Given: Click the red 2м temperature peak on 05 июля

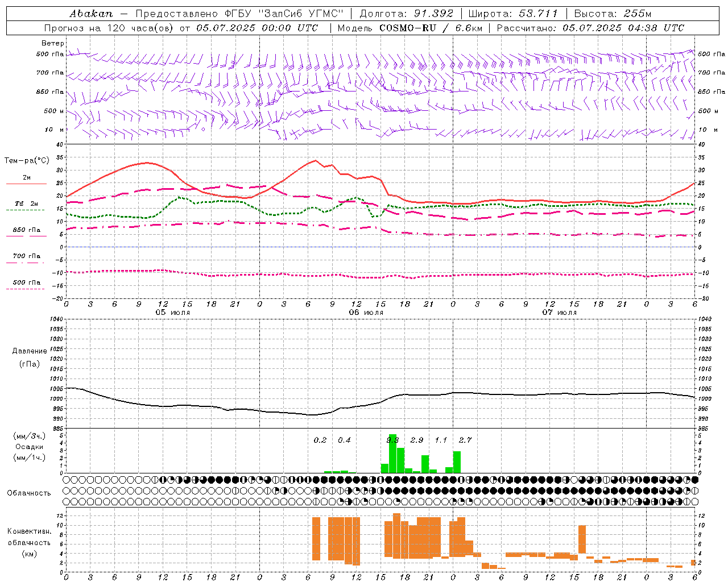Looking at the screenshot, I should click(147, 163).
